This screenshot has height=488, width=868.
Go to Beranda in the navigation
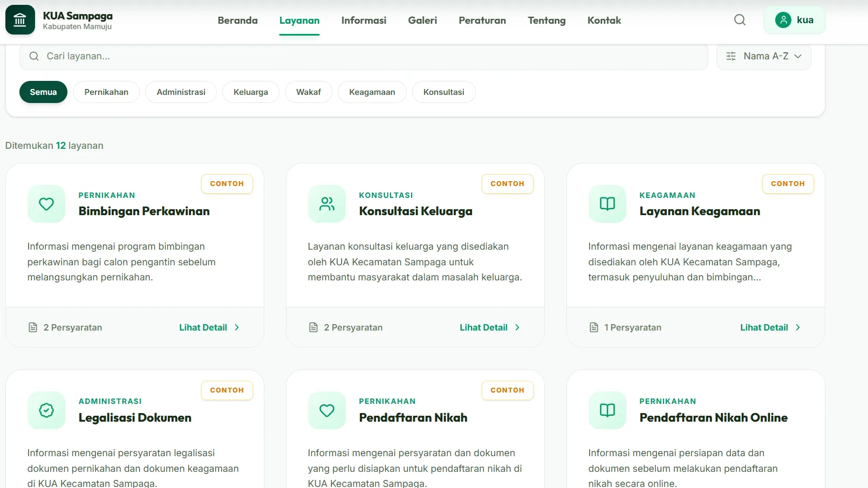tap(238, 20)
